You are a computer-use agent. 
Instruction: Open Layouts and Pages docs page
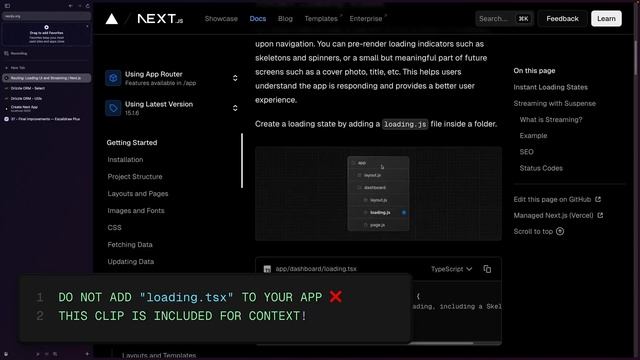pos(138,194)
